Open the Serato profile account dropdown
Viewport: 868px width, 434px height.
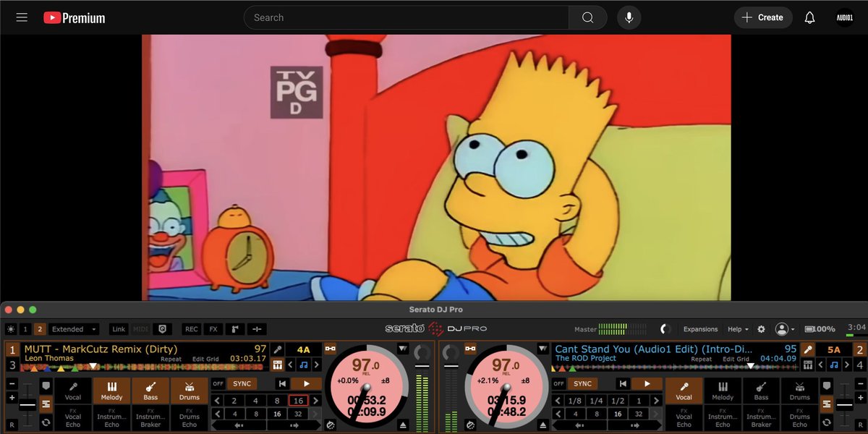tap(785, 329)
